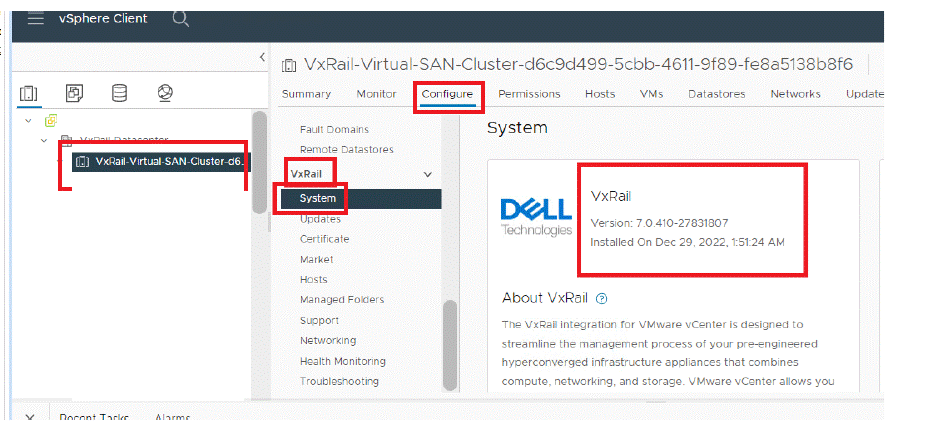
Task: Collapse the VxRail Datacenter tree node
Action: click(44, 140)
